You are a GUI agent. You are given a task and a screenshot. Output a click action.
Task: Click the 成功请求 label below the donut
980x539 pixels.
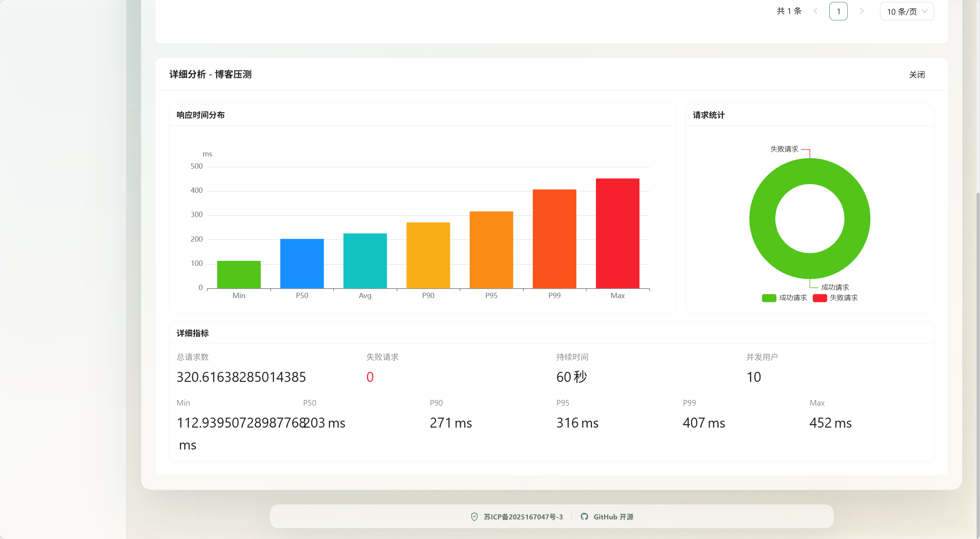coord(835,287)
